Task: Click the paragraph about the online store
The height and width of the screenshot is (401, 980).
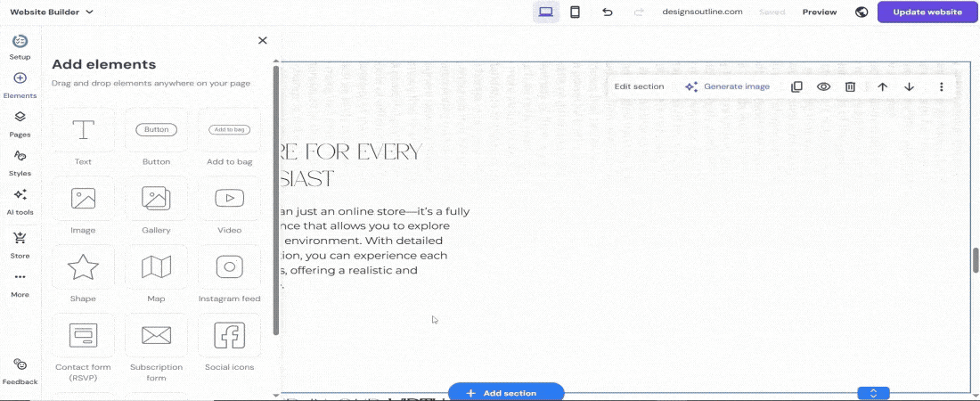Action: (376, 249)
